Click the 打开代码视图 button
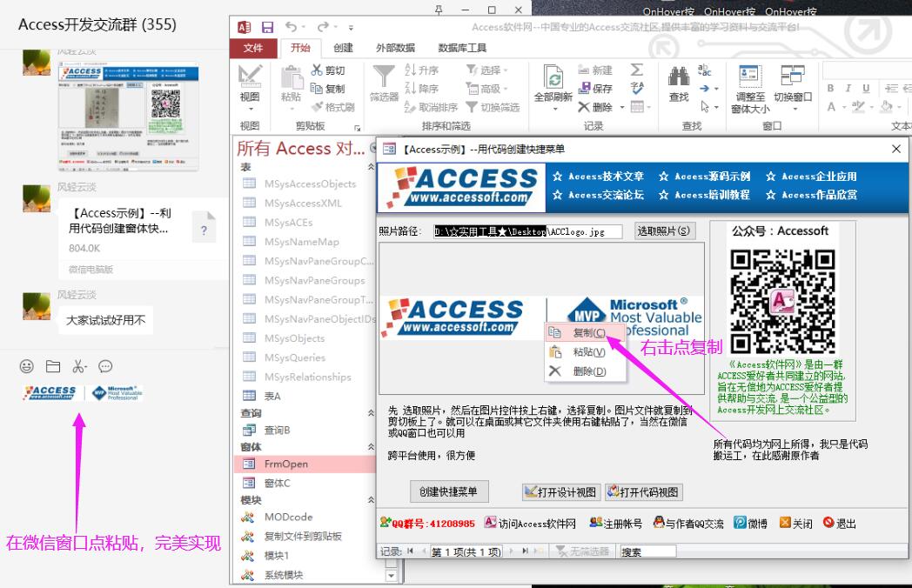Viewport: 912px width, 588px height. 643,492
